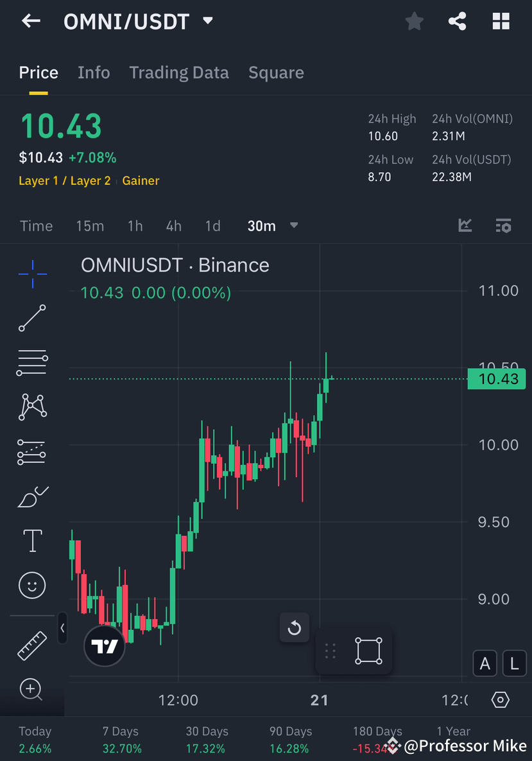Open the share icon in the top bar
Screen dimensions: 532x761
[457, 21]
